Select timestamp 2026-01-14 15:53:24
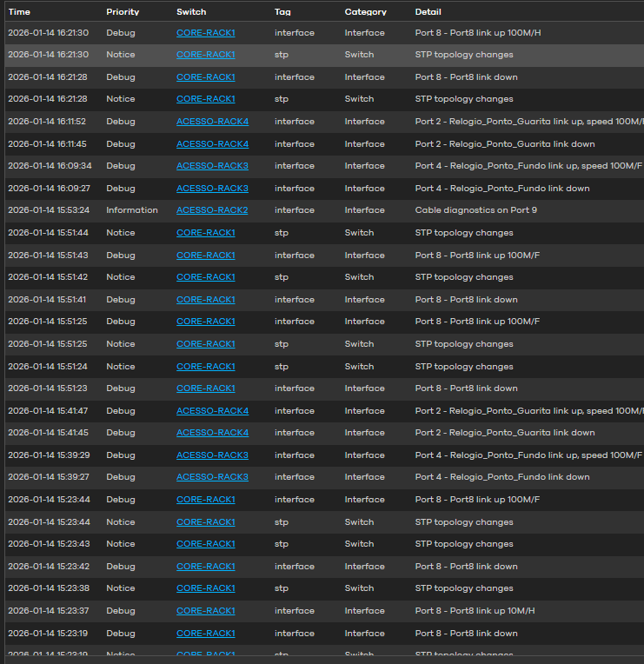Screen dimensions: 644x664 coord(49,210)
